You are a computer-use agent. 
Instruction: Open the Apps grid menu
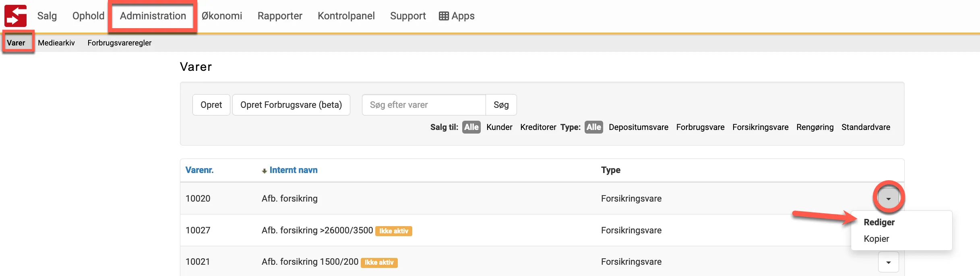click(457, 16)
